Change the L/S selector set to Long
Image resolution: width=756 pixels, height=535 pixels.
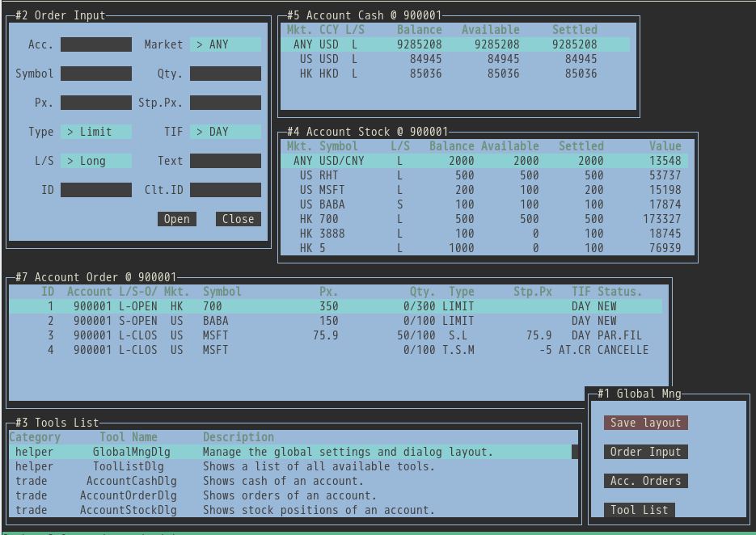click(95, 161)
